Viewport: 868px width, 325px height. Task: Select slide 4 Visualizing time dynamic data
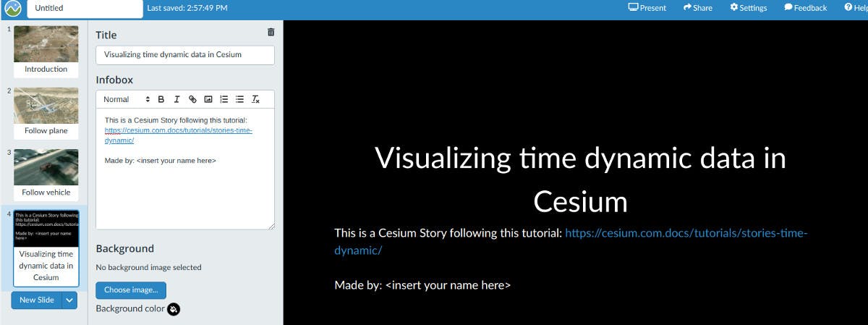coord(46,248)
